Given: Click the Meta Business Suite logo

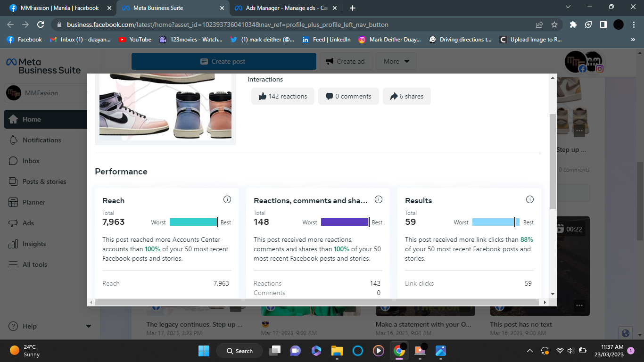Looking at the screenshot, I should coord(43,66).
